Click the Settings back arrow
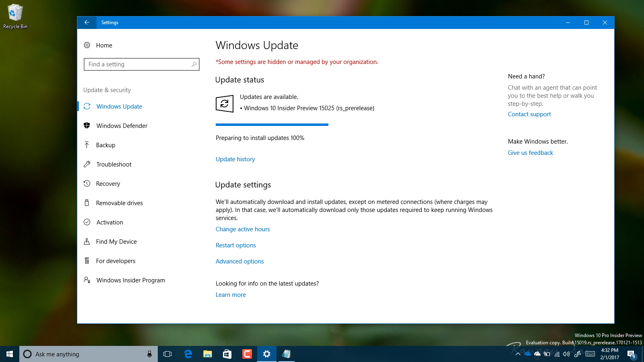Viewport: 644px width, 362px height. click(x=87, y=23)
